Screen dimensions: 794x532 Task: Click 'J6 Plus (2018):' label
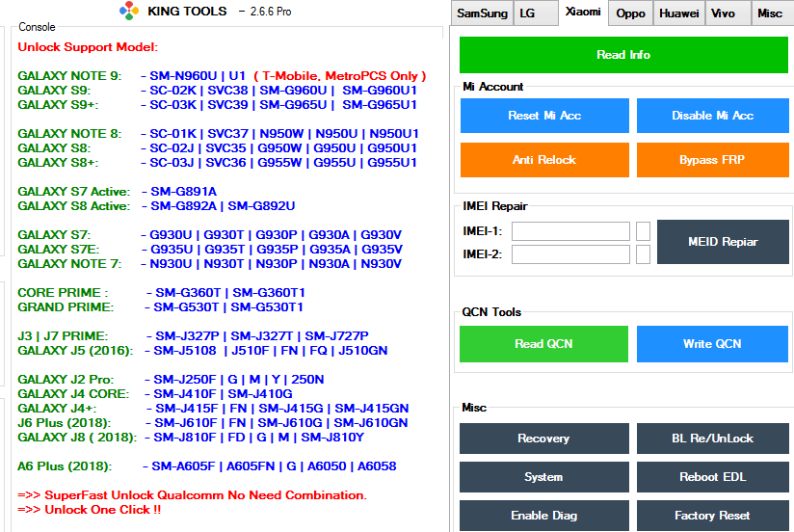(65, 423)
